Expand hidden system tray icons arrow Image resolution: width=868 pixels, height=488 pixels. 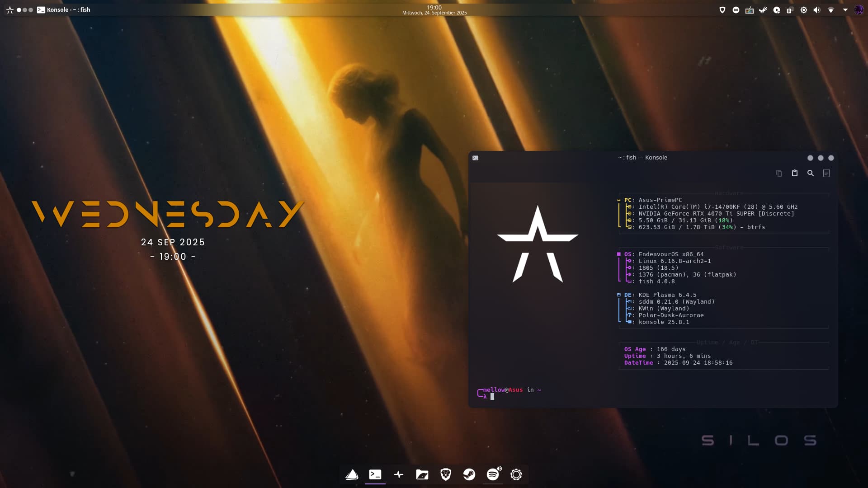pyautogui.click(x=845, y=10)
